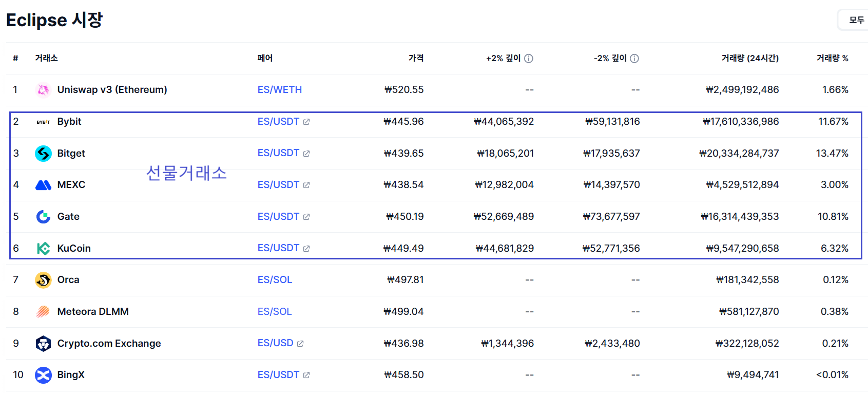The image size is (868, 394).
Task: Click the MEXC exchange logo
Action: [x=43, y=185]
